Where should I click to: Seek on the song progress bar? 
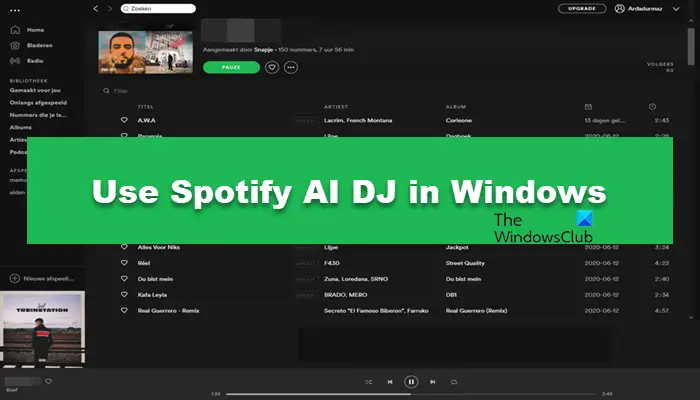click(411, 394)
